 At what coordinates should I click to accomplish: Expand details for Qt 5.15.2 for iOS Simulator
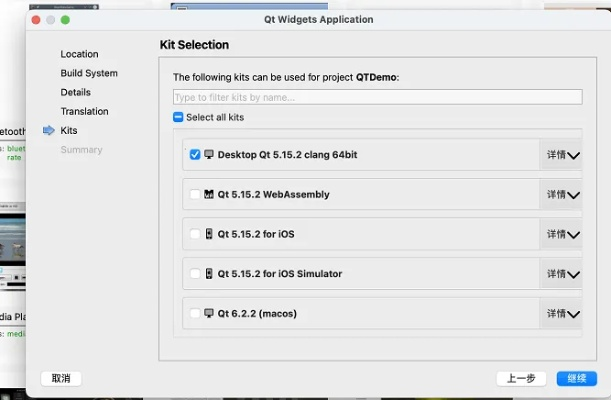point(562,274)
